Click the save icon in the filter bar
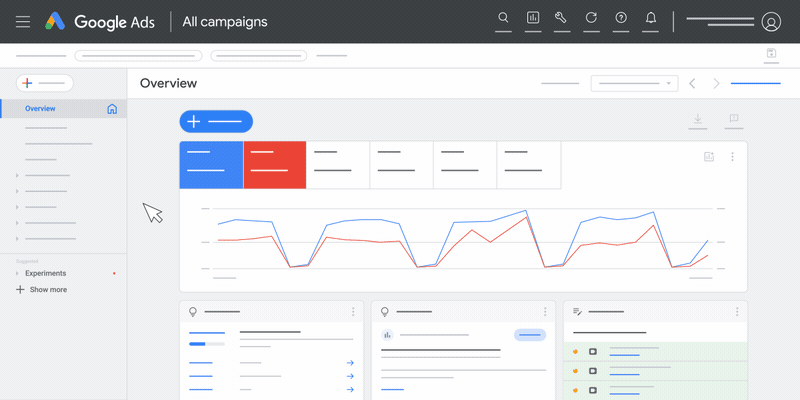 point(771,53)
